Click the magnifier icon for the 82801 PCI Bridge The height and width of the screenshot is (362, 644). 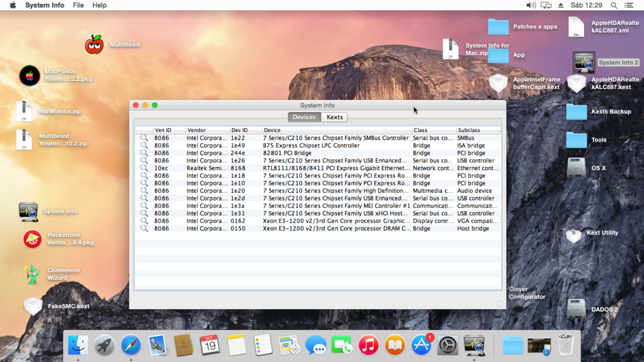(144, 153)
